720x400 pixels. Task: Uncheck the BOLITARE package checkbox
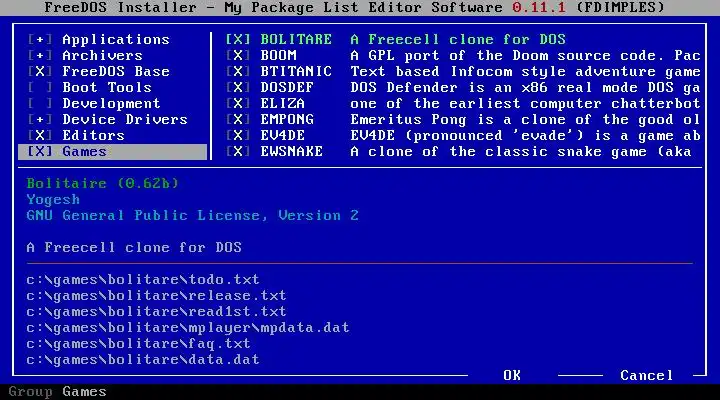pyautogui.click(x=238, y=39)
